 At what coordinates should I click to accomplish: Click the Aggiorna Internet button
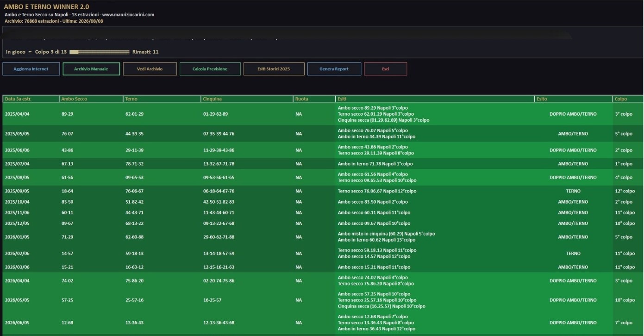pyautogui.click(x=31, y=69)
